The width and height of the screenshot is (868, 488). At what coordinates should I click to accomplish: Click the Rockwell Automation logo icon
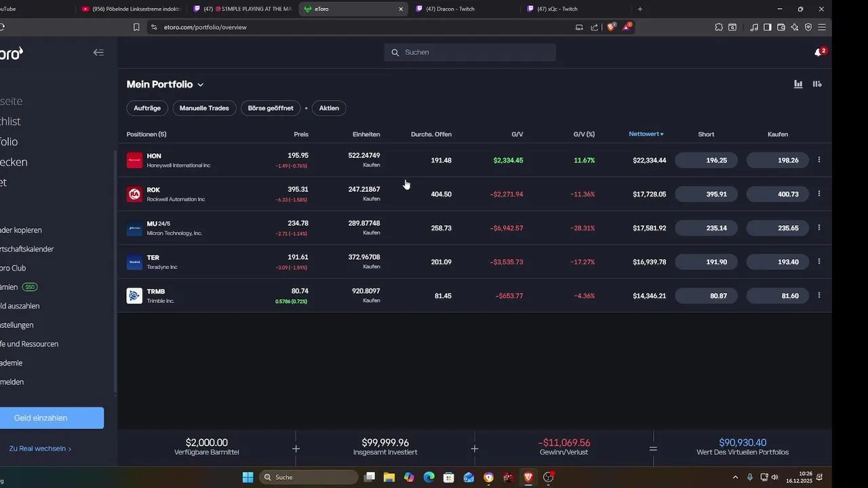pyautogui.click(x=134, y=195)
